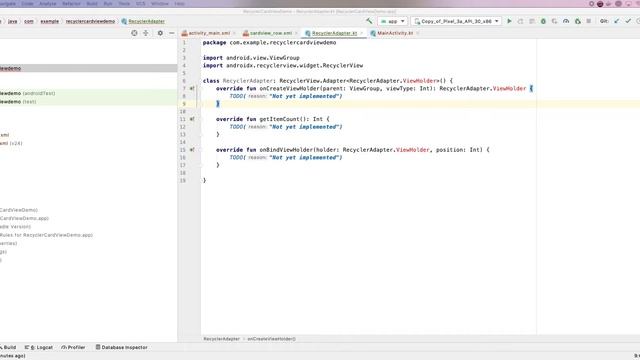
Task: Click the Apply Code Changes icon
Action: coord(532,21)
